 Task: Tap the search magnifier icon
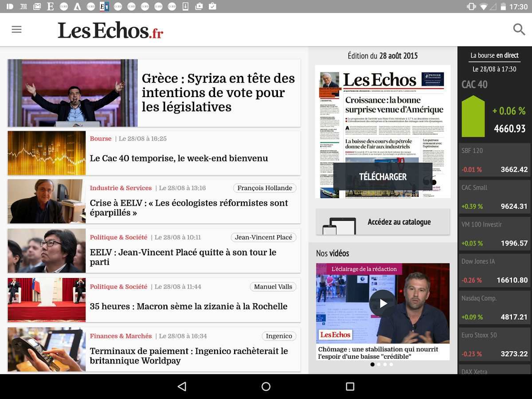click(x=519, y=29)
